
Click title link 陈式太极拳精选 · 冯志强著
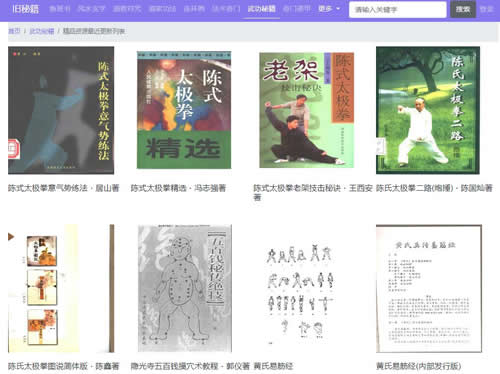coord(178,188)
